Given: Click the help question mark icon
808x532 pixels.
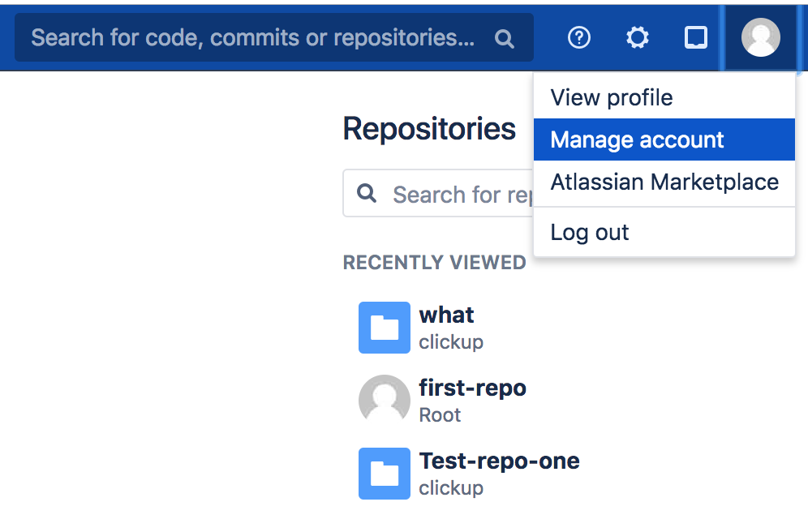Looking at the screenshot, I should [578, 37].
